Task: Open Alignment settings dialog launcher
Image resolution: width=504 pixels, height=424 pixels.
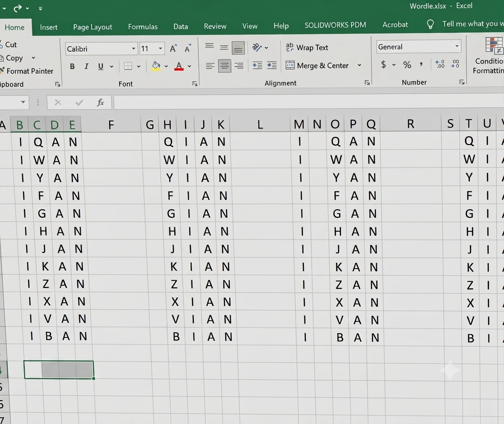Action: coord(367,83)
